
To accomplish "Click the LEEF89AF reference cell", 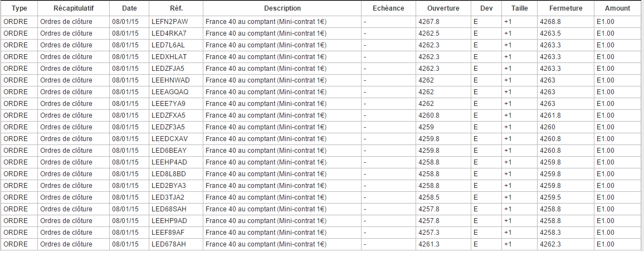I will coord(168,233).
